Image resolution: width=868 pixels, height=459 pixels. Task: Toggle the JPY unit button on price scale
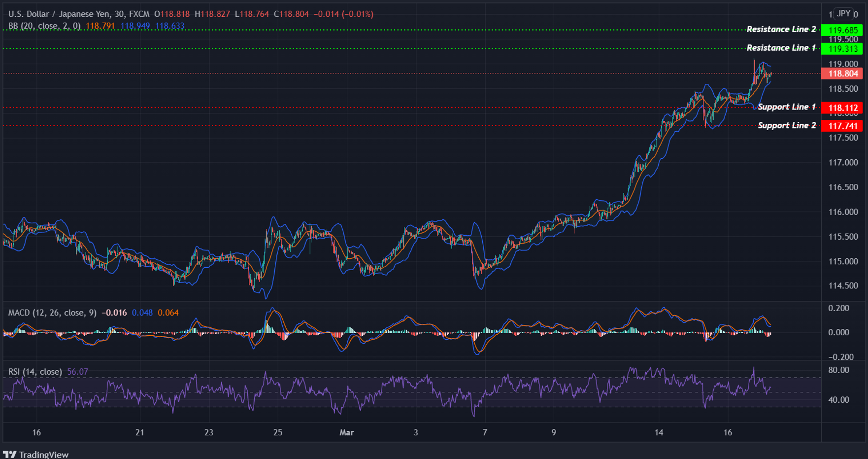tap(844, 14)
